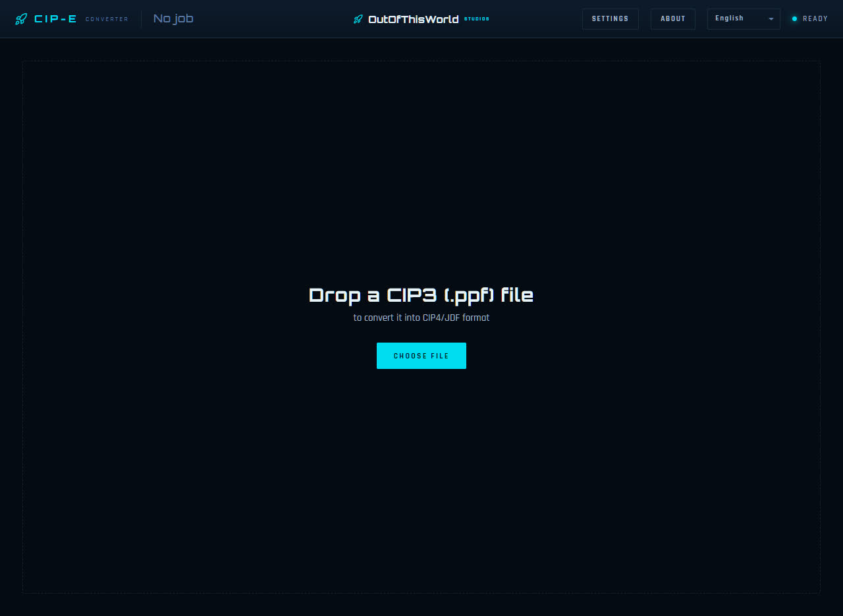Image resolution: width=843 pixels, height=616 pixels.
Task: Click the "CIP-E" app title text
Action: [x=55, y=19]
